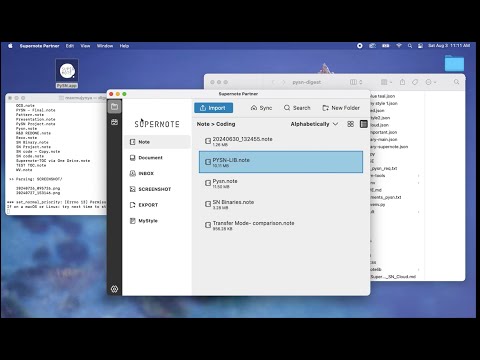The image size is (480, 360).
Task: Select the blue folder on desktop
Action: (x=454, y=63)
